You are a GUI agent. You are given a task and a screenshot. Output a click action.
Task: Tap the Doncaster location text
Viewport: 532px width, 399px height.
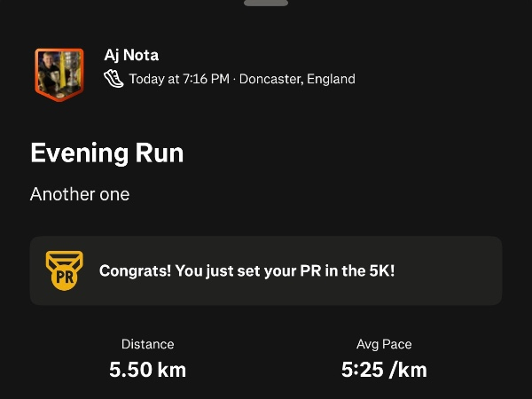[270, 79]
